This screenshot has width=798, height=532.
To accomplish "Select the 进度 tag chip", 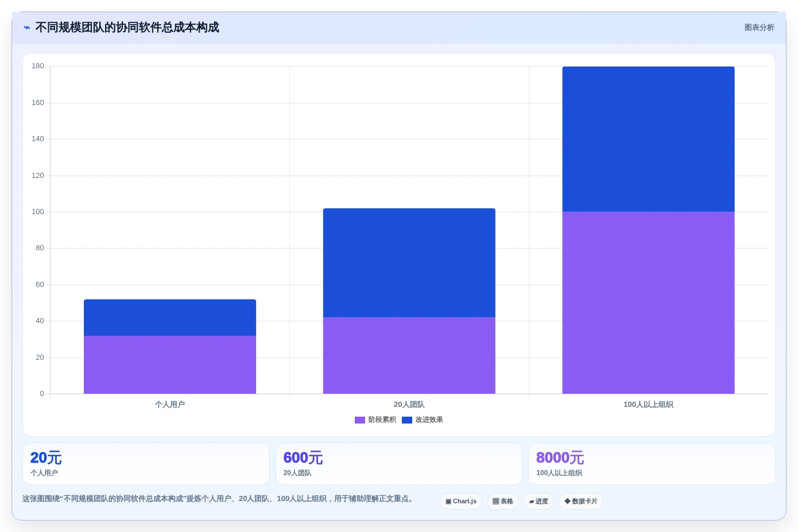I will pos(539,501).
